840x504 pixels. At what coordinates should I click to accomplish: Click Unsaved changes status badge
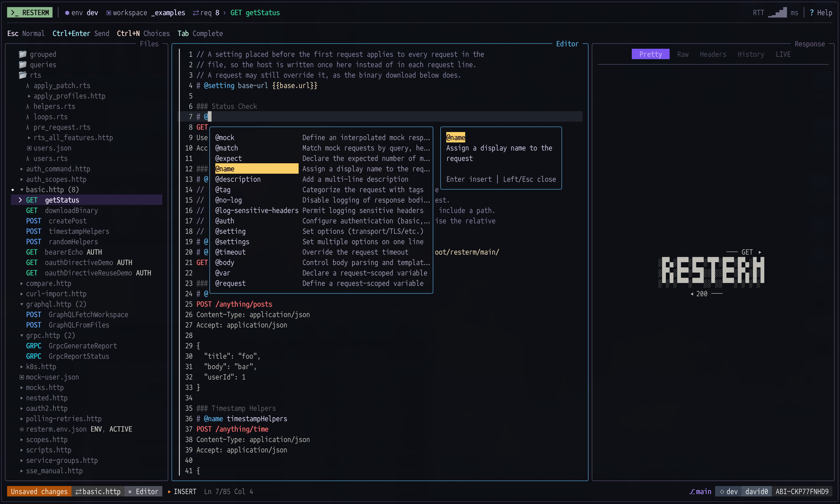tap(39, 491)
